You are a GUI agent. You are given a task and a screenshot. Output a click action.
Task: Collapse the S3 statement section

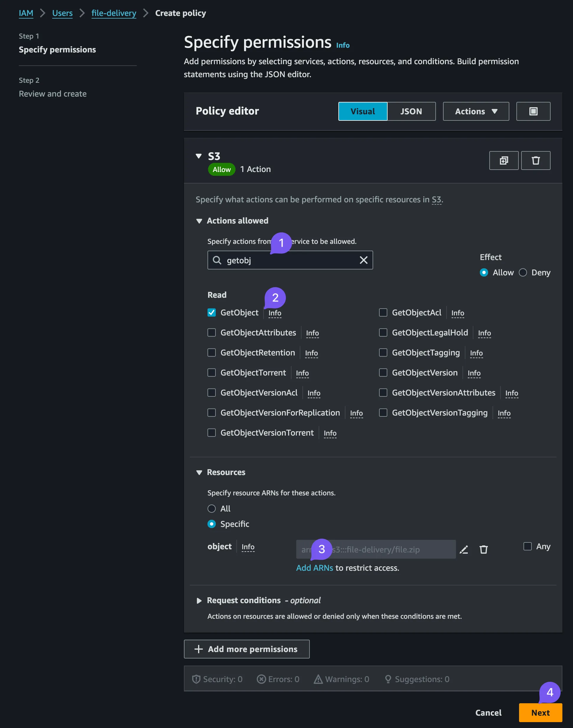(x=199, y=156)
